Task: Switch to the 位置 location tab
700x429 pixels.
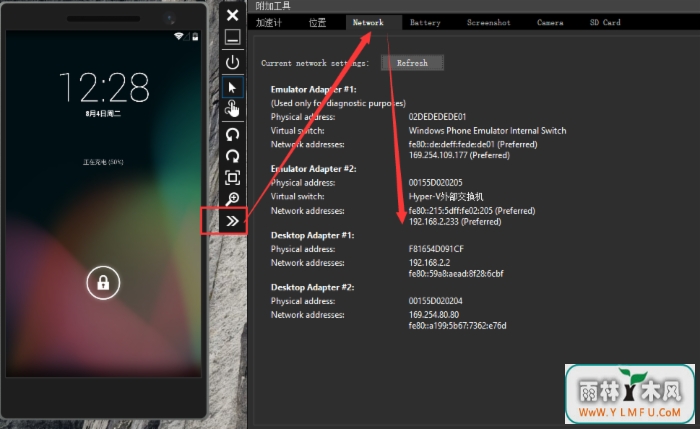Action: 317,22
